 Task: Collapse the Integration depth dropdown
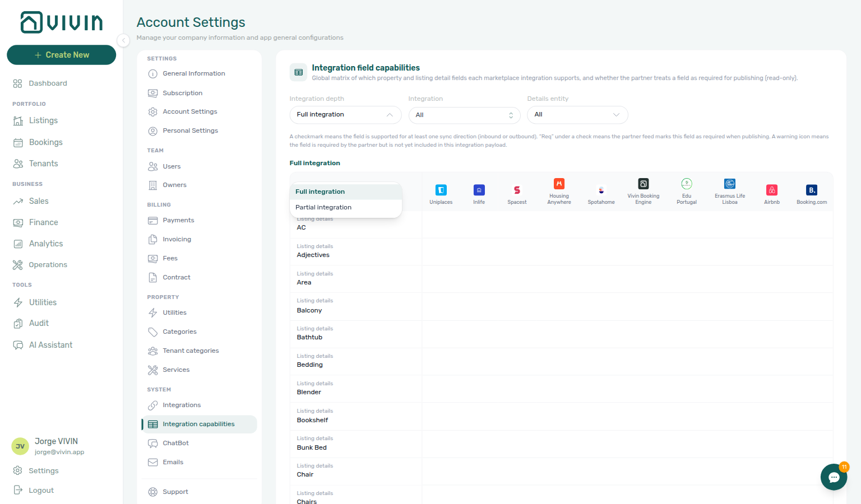click(x=345, y=115)
